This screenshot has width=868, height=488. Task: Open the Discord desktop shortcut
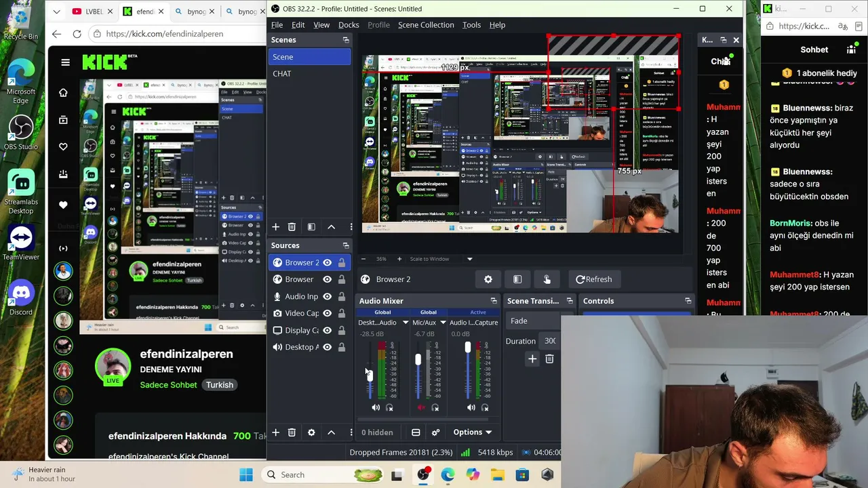click(21, 298)
